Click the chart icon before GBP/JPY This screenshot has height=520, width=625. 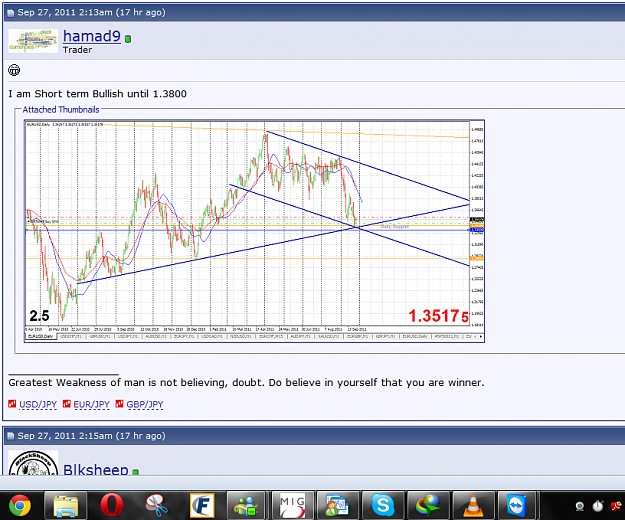pos(120,404)
